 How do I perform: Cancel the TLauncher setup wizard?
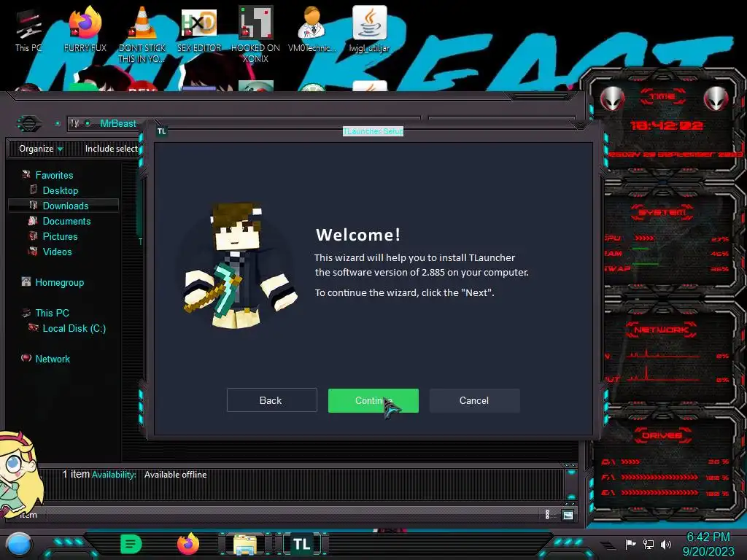coord(474,400)
